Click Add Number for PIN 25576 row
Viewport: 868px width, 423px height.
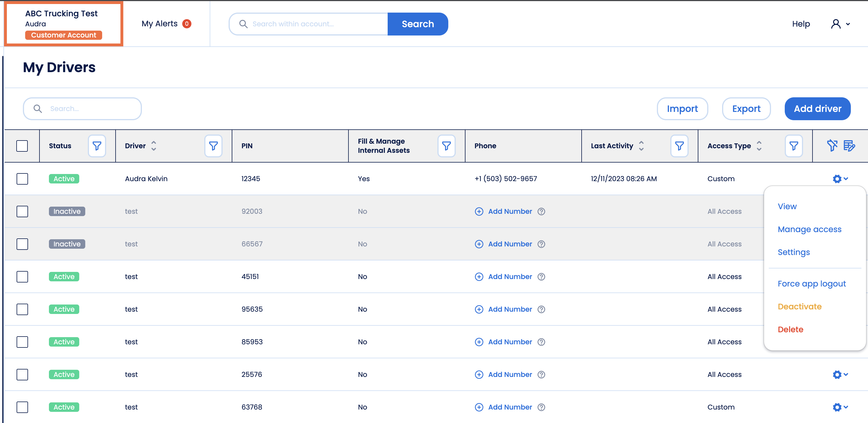pyautogui.click(x=510, y=374)
